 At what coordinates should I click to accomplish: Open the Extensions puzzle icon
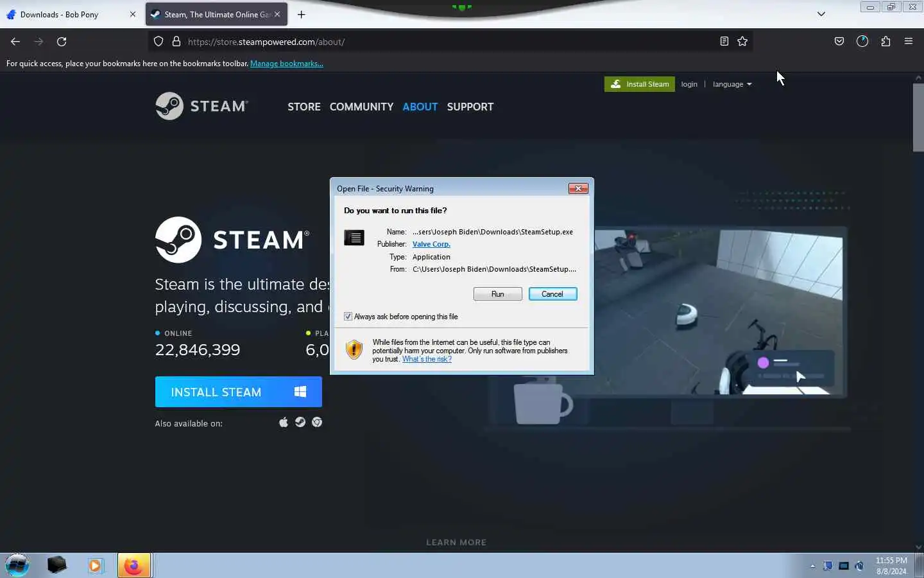(886, 42)
